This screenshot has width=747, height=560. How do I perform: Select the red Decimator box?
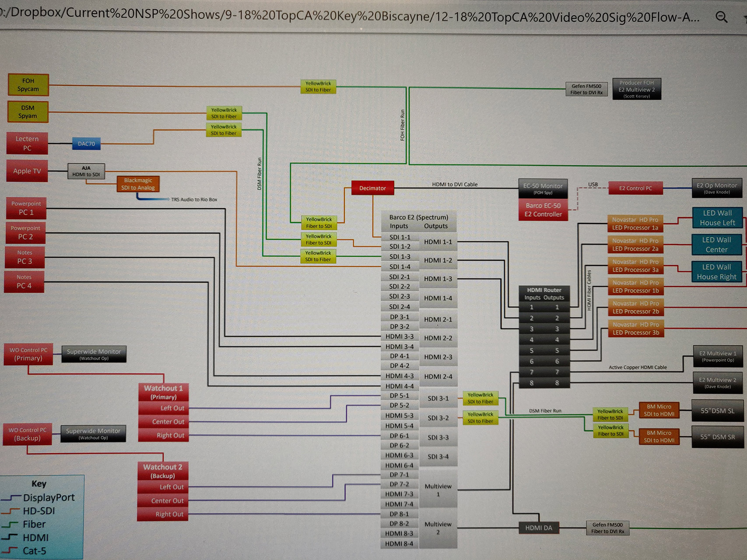click(372, 188)
